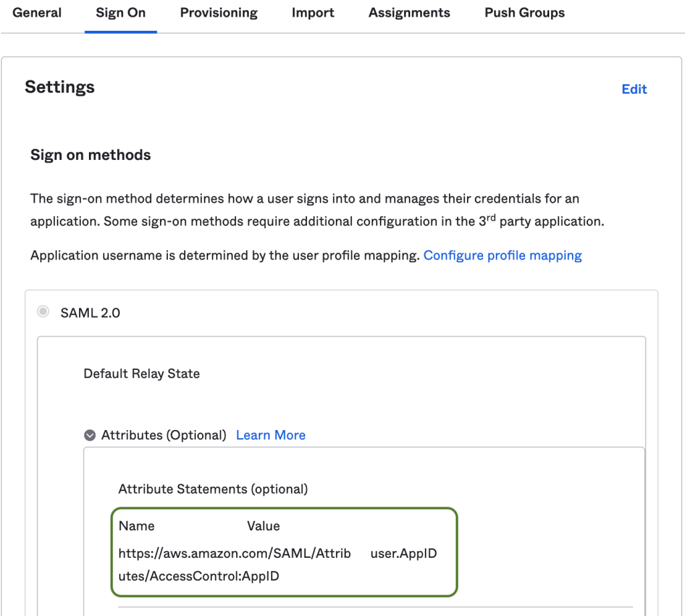Screen dimensions: 685x616
Task: Click the Name column label
Action: tap(136, 526)
